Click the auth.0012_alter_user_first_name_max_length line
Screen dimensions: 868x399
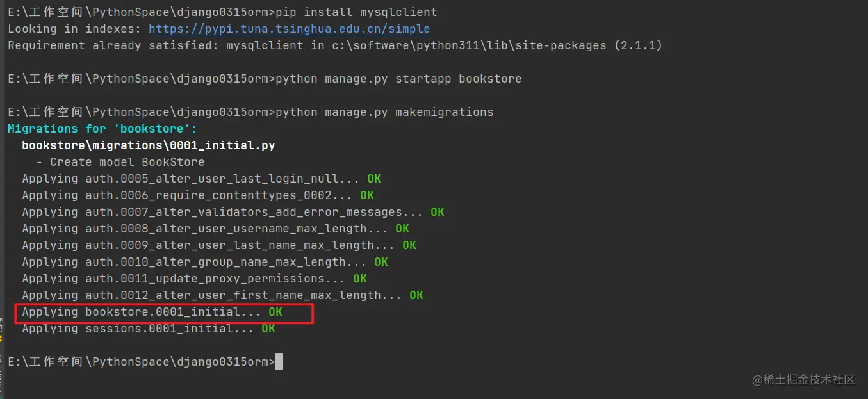pos(211,295)
